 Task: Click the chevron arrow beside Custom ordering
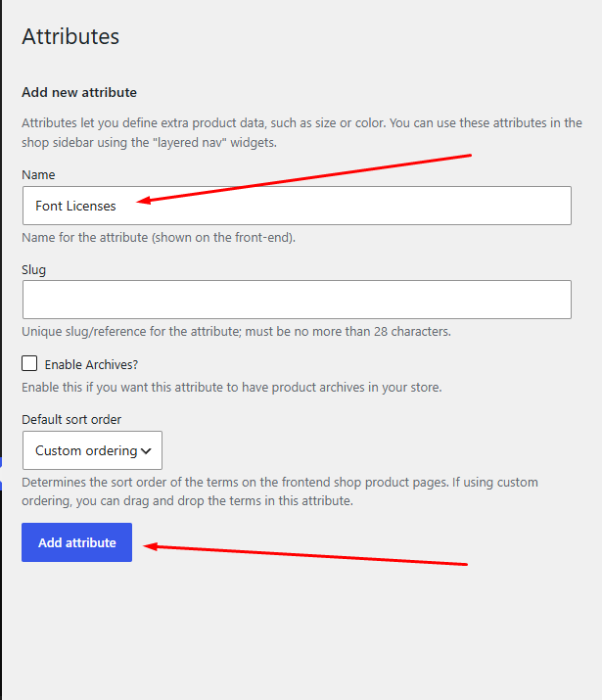point(147,451)
